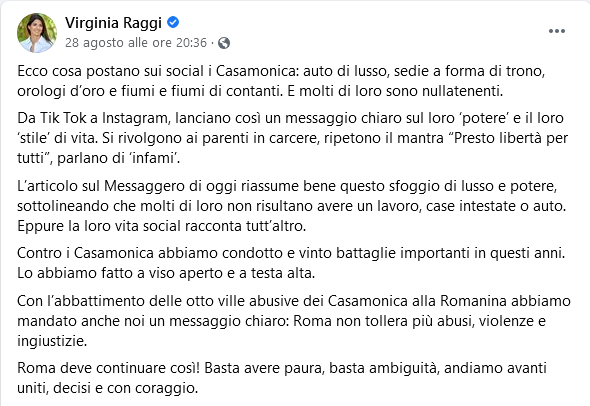Click the paragraph starting 'Ecco cosa postano'
Viewport: 590px width, 406px height.
point(281,81)
